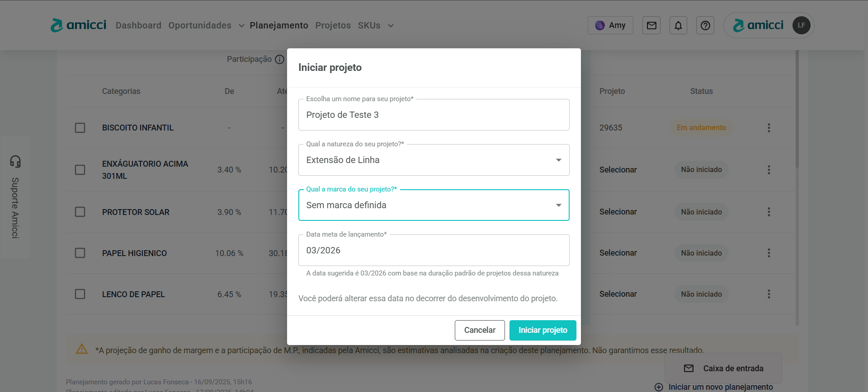Open the Projetos menu item

pos(333,26)
